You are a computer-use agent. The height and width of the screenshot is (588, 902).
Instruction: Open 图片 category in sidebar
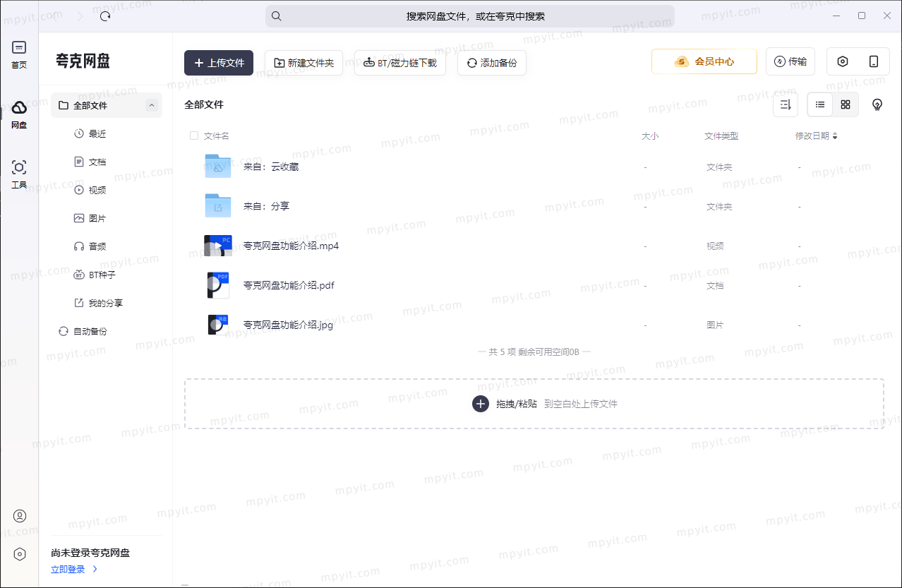(97, 218)
